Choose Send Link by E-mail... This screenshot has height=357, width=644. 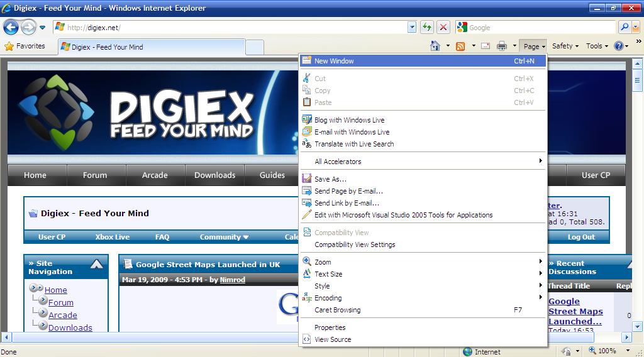[x=423, y=203]
